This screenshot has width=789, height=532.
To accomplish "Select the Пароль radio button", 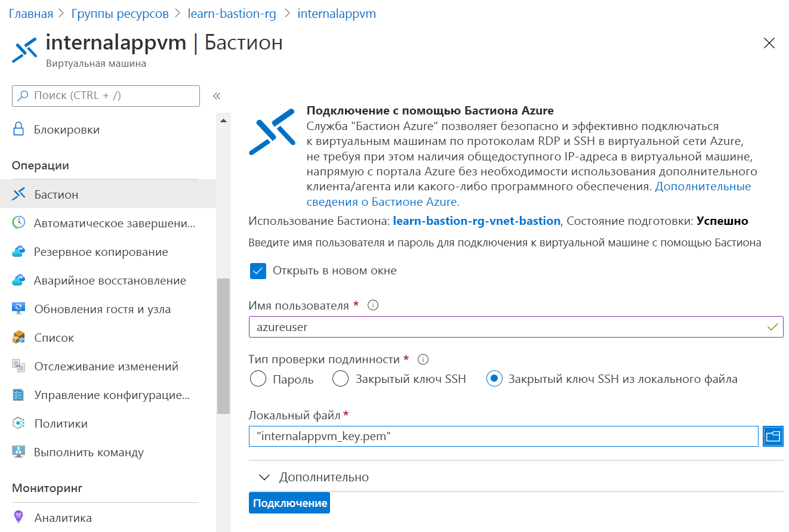I will 258,379.
